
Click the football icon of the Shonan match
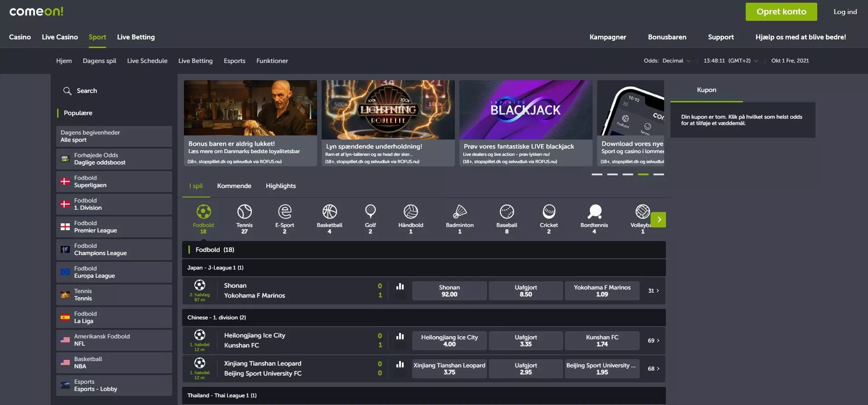coord(200,285)
